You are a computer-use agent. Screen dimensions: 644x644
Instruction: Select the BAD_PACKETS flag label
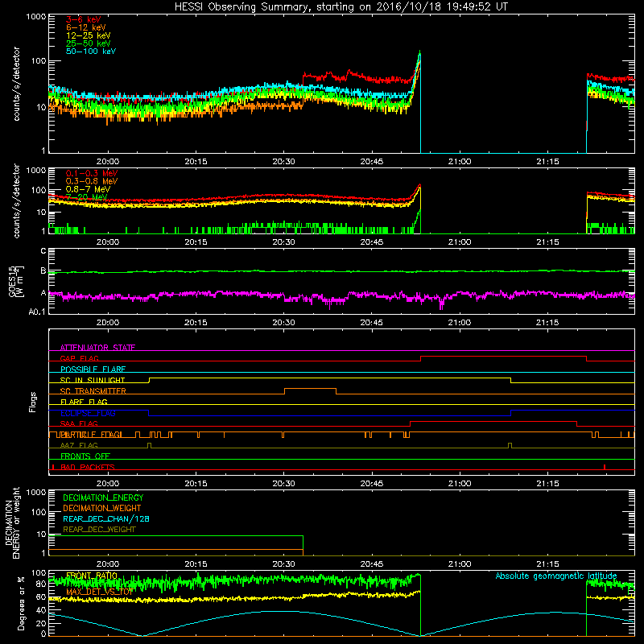pos(88,467)
